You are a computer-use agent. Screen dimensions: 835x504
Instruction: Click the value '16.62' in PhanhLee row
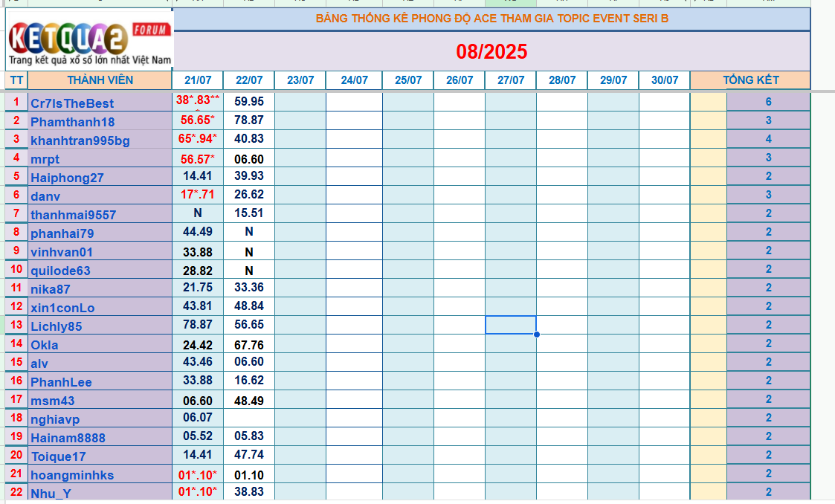248,381
